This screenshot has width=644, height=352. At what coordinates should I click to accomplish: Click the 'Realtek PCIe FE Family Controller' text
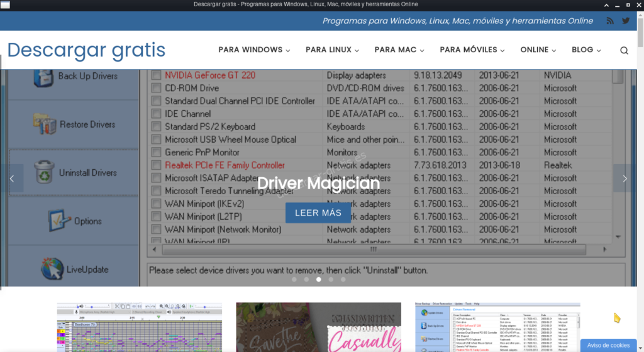225,165
